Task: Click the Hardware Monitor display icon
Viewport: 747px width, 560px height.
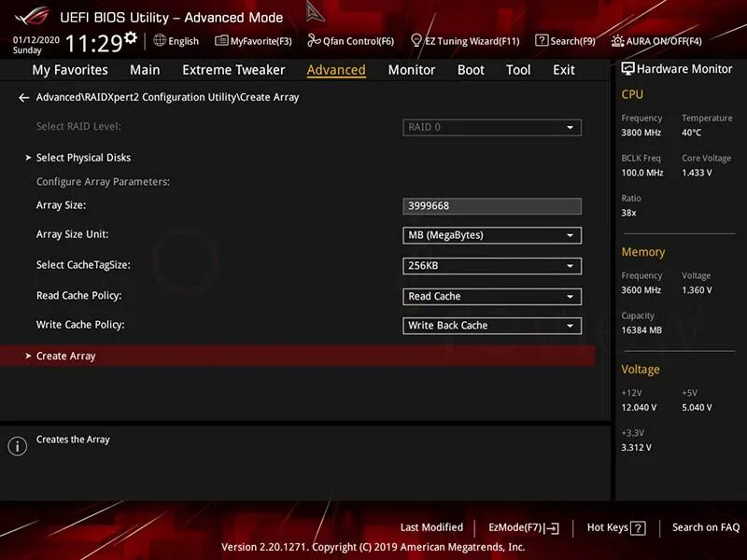Action: pyautogui.click(x=627, y=68)
